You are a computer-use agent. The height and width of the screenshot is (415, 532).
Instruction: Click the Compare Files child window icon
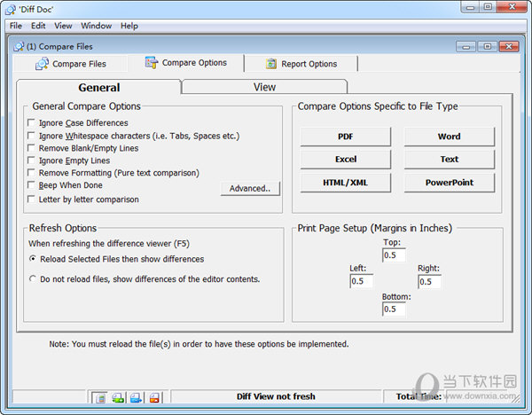19,46
